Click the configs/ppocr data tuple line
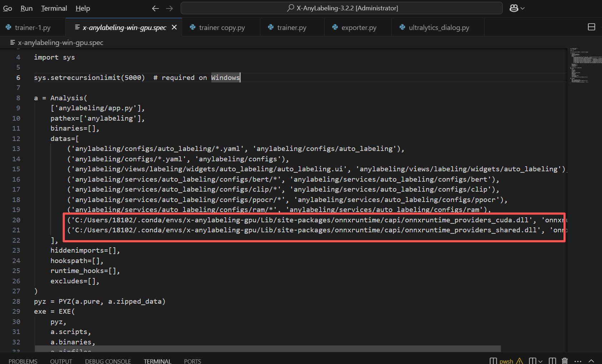 click(x=287, y=199)
